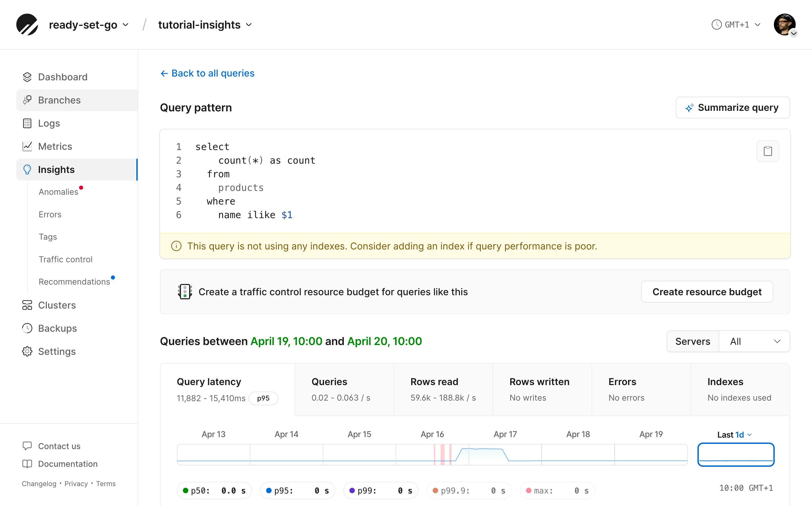Click the Settings gear icon

pos(27,351)
